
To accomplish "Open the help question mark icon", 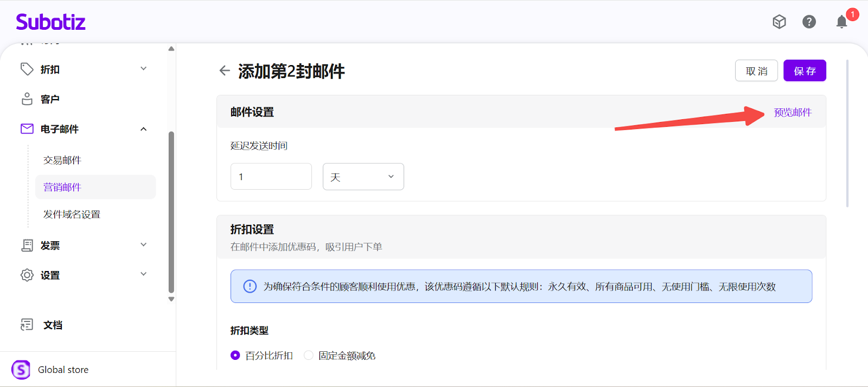I will click(809, 22).
